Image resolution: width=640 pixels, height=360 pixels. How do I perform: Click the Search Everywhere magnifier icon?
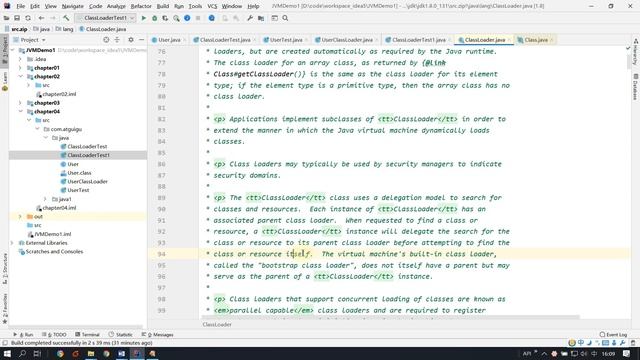point(285,18)
